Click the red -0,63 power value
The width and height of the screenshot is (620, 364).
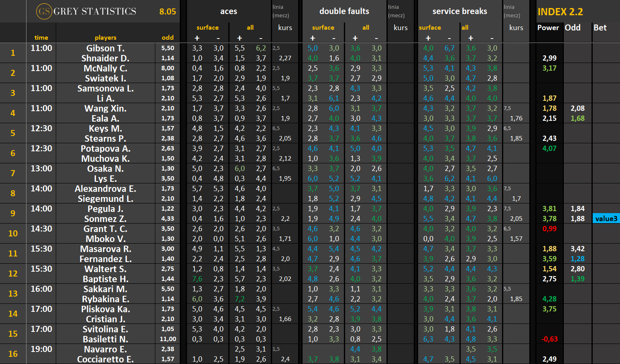(549, 339)
